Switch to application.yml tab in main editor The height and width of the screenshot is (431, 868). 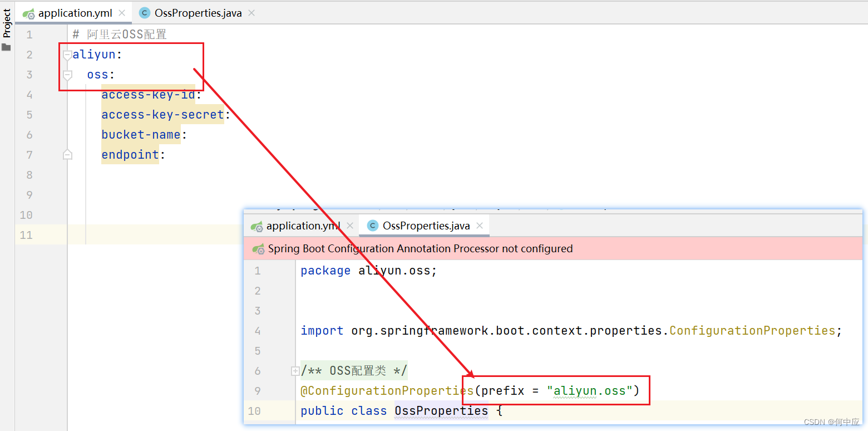click(x=75, y=13)
